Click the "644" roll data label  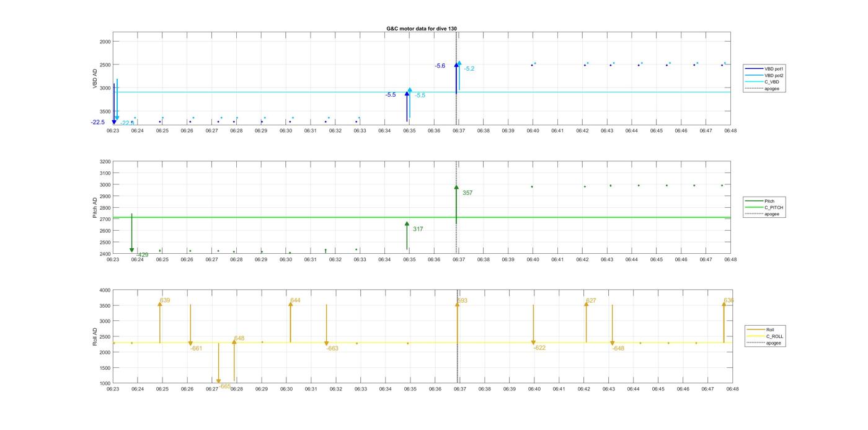pyautogui.click(x=295, y=300)
